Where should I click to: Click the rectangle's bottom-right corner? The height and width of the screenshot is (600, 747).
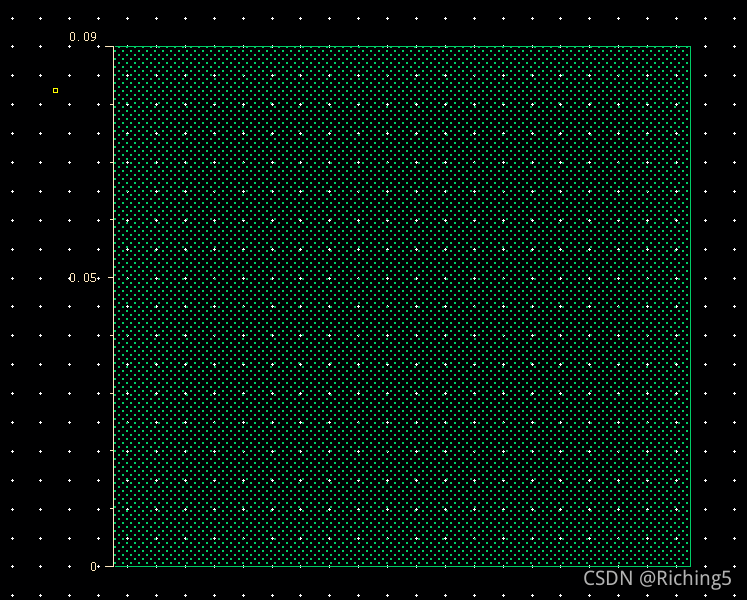click(690, 566)
